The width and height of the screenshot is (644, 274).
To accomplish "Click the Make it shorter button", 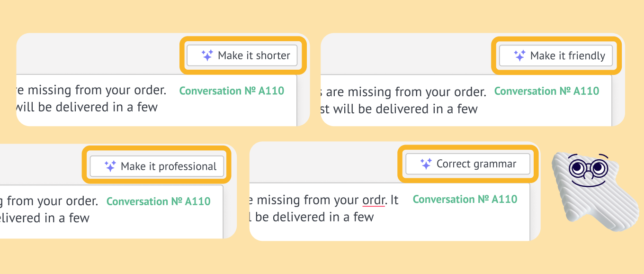I will [x=242, y=55].
